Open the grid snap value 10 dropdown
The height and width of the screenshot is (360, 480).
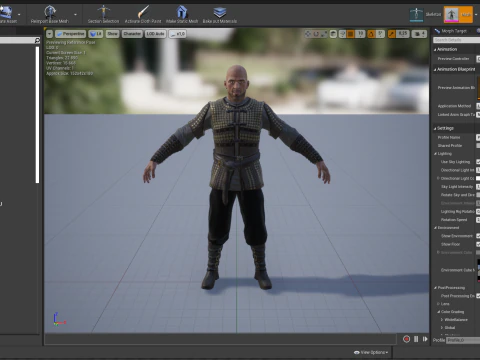[x=360, y=34]
